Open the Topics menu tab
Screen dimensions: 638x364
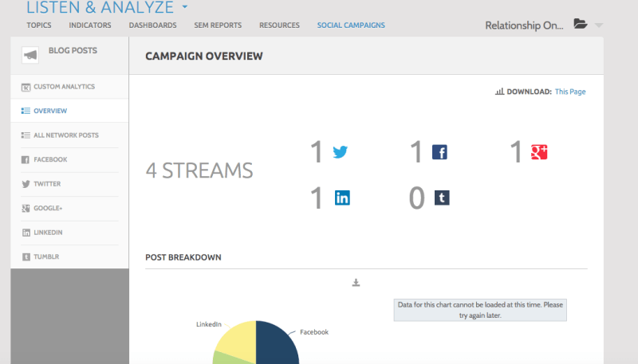pos(39,25)
